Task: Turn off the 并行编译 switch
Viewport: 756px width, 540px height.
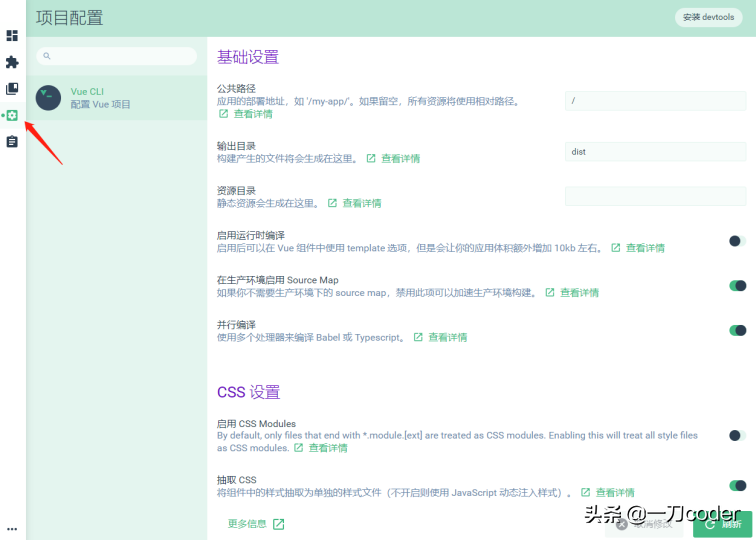Action: 737,330
